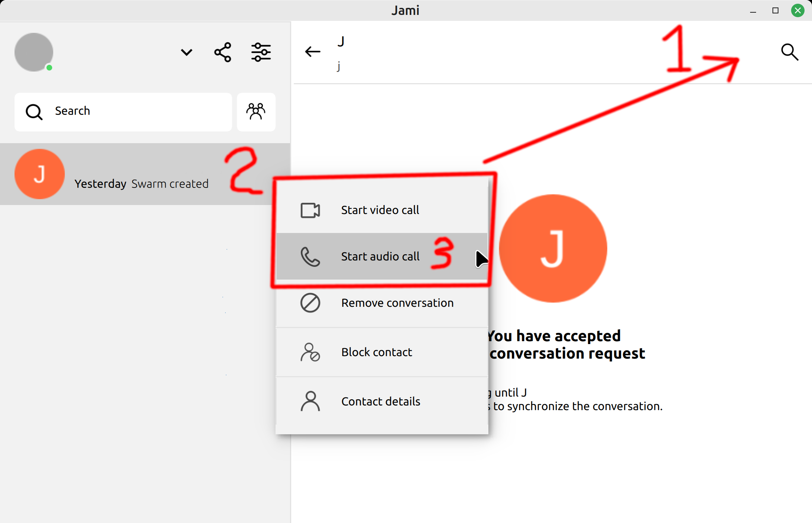Choose Remove conversation
812x523 pixels.
pyautogui.click(x=382, y=303)
